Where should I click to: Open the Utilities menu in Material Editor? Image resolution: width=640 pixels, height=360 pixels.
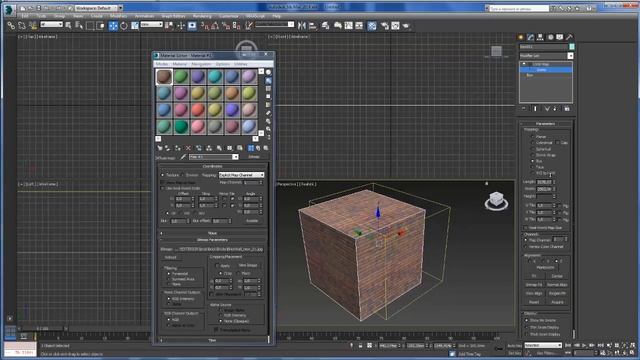point(240,64)
